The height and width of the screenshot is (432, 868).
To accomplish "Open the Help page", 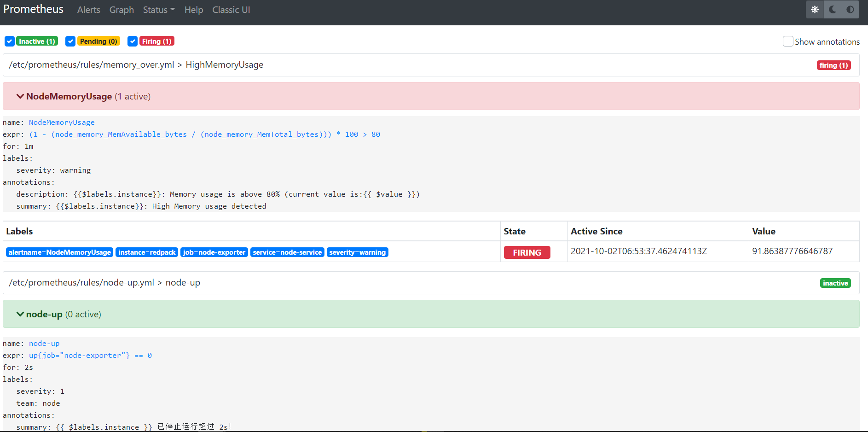I will pos(193,9).
